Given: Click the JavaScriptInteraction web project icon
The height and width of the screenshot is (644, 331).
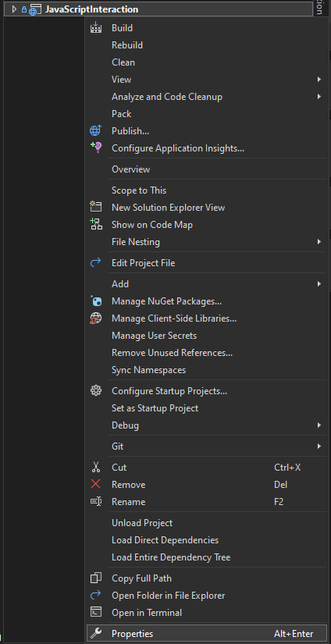Looking at the screenshot, I should 35,10.
